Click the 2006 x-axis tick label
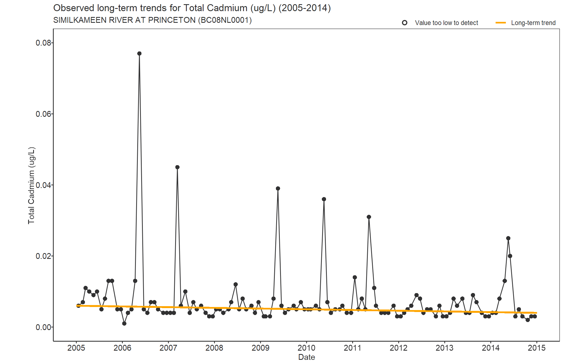The image size is (588, 364). click(122, 348)
